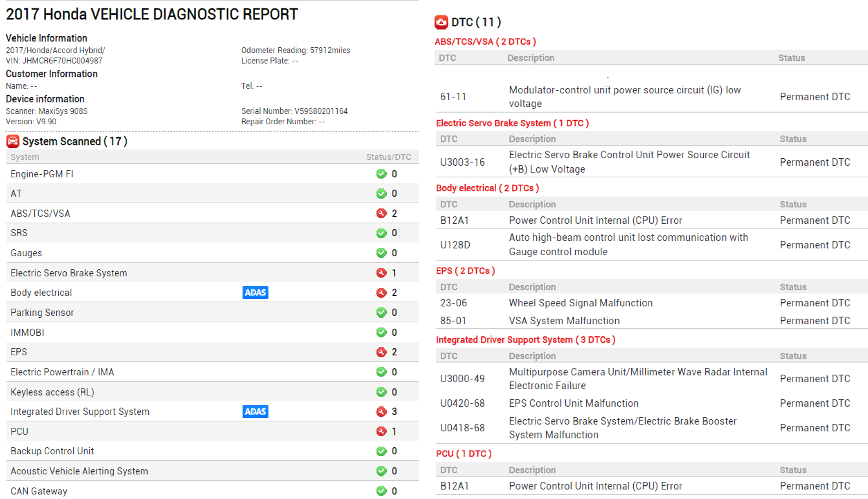868x499 pixels.
Task: Click the ADAS badge on Body electrical row
Action: [x=255, y=292]
